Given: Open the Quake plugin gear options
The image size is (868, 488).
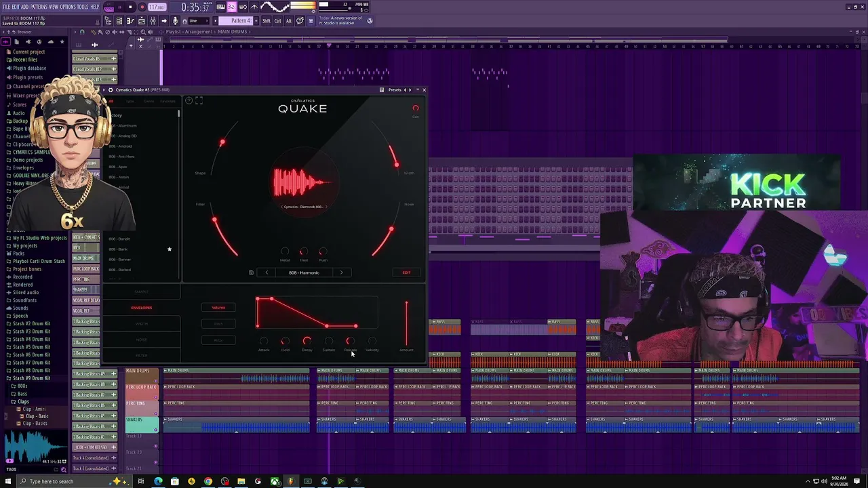Looking at the screenshot, I should point(111,89).
